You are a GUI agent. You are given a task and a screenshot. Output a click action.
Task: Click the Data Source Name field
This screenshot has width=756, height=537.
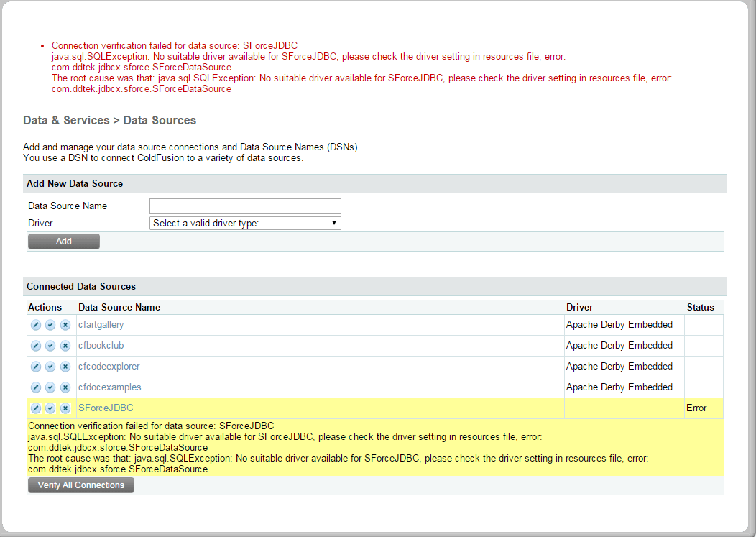[245, 206]
